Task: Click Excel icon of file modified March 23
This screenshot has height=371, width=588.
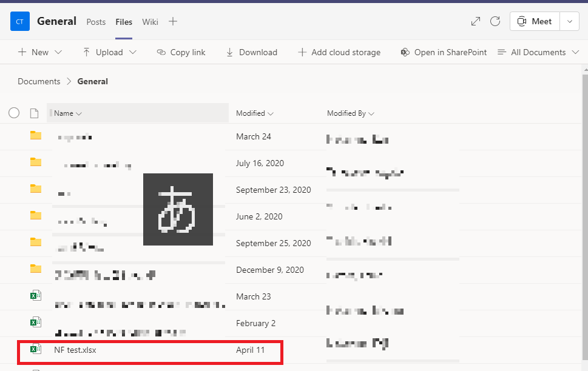Action: pos(36,296)
